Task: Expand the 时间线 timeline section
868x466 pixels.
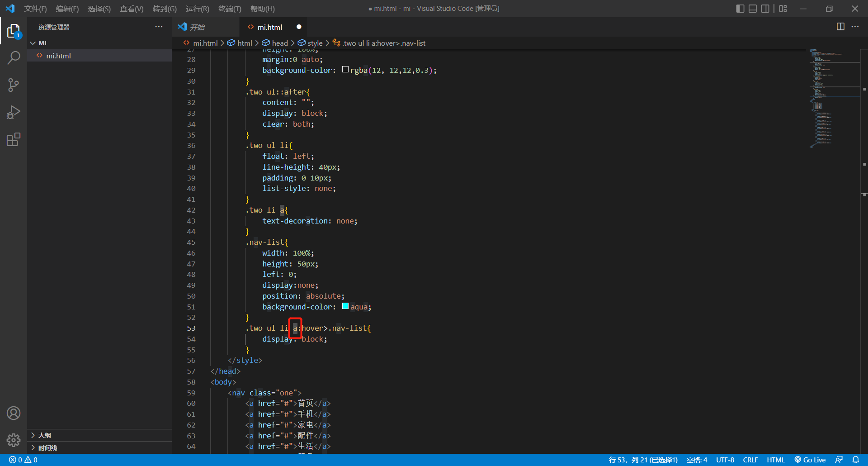Action: click(x=99, y=448)
